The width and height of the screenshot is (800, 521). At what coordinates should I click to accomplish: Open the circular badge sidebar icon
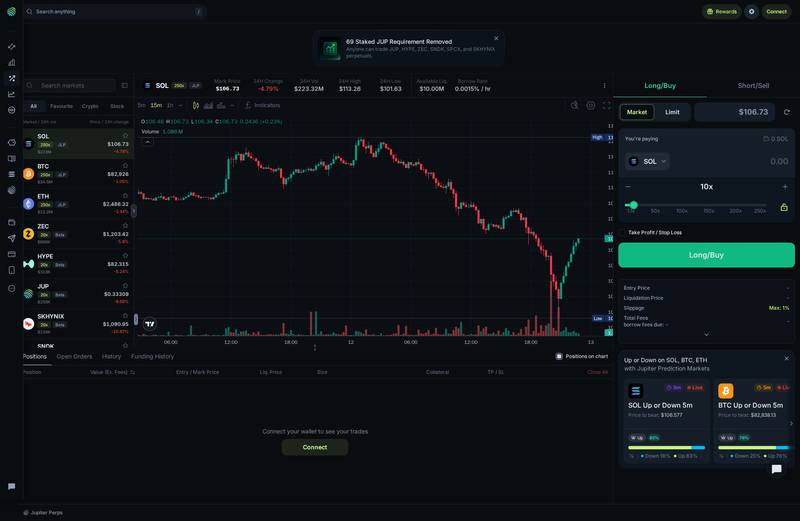pyautogui.click(x=12, y=110)
